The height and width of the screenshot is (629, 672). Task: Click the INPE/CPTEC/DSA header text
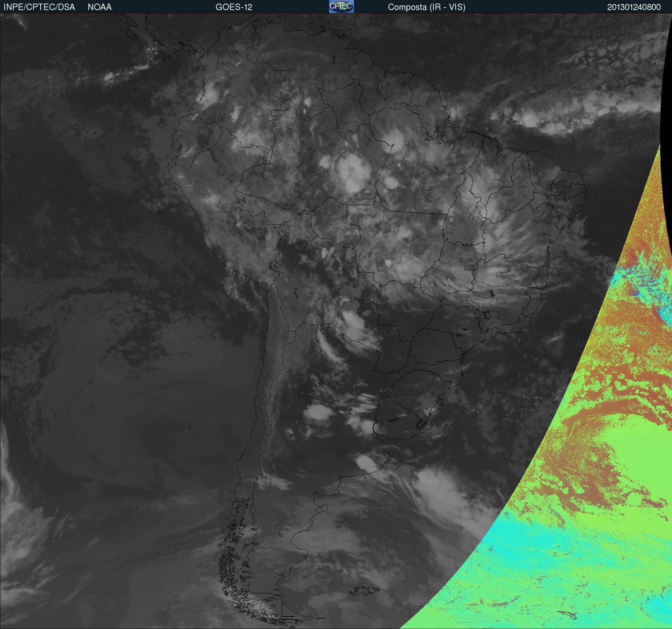click(x=39, y=7)
